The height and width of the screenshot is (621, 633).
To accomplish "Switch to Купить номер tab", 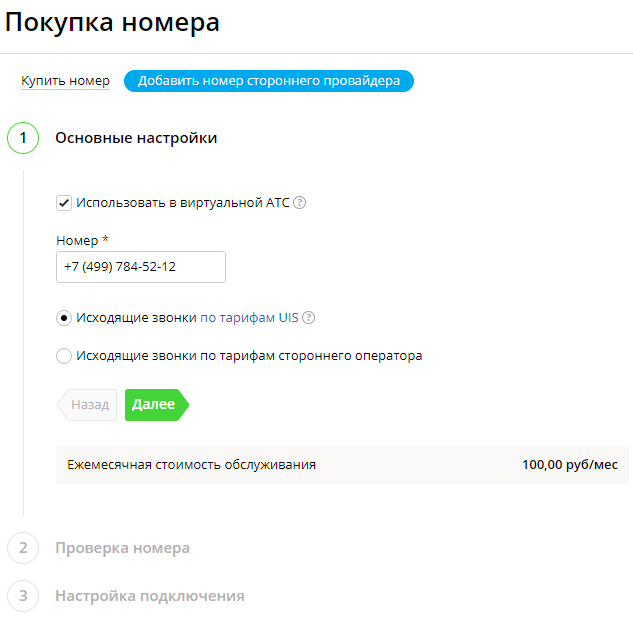I will tap(65, 81).
